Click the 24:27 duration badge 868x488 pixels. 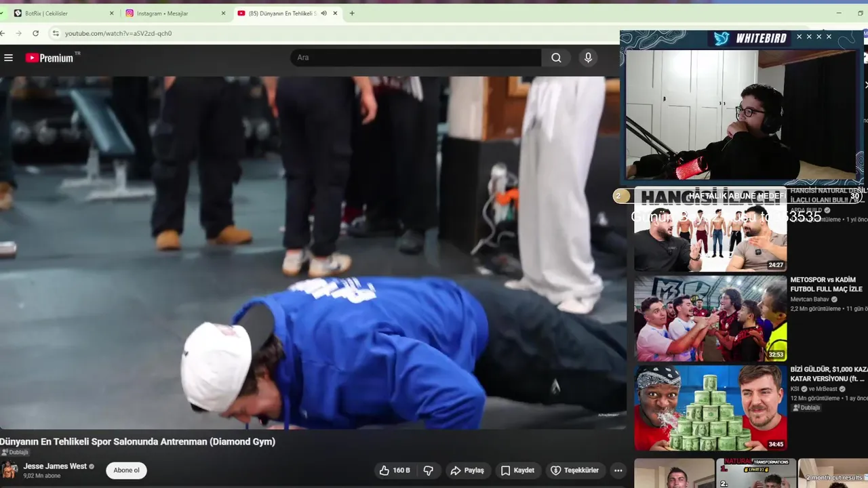pyautogui.click(x=776, y=265)
